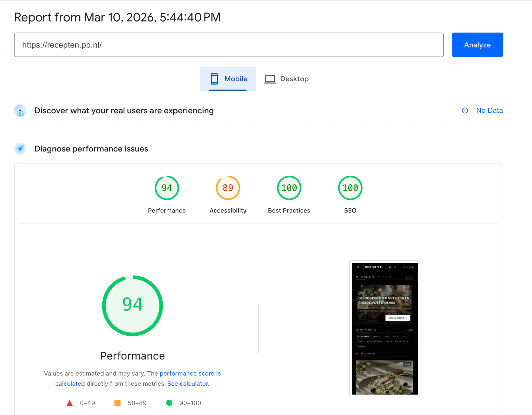The image size is (532, 415).
Task: Click the red triangle 0–49 legend icon
Action: pyautogui.click(x=70, y=403)
